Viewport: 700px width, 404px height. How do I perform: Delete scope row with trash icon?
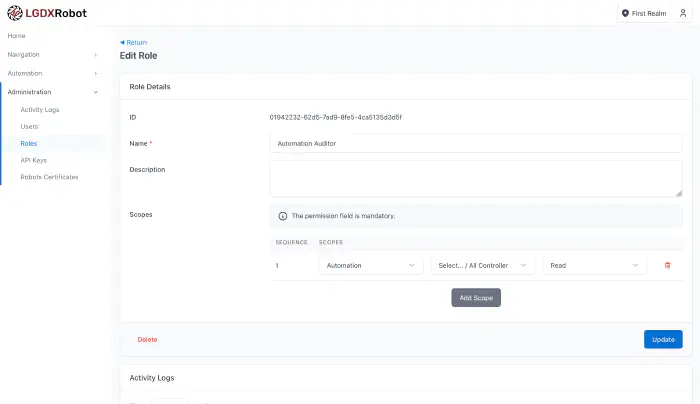(x=668, y=265)
